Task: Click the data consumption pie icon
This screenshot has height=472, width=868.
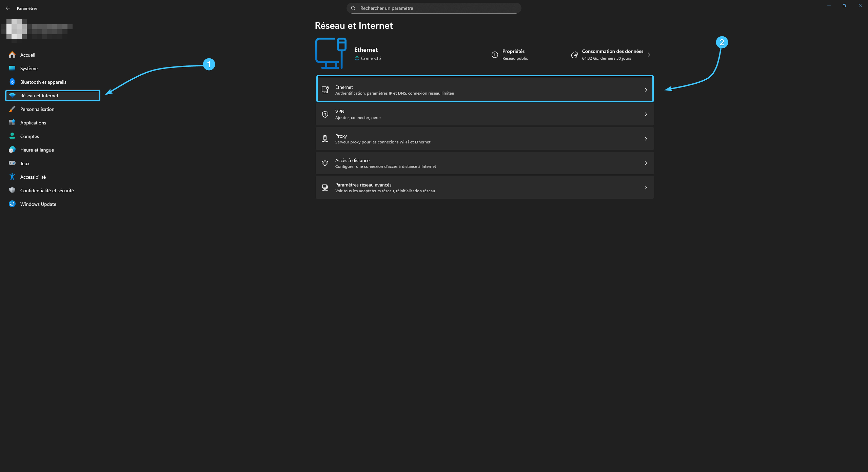Action: tap(574, 55)
